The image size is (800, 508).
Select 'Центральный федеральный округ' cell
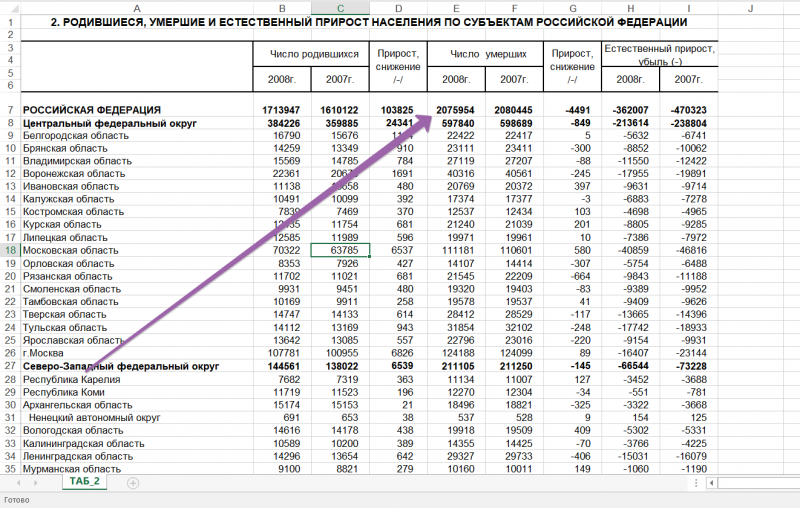coord(137,123)
